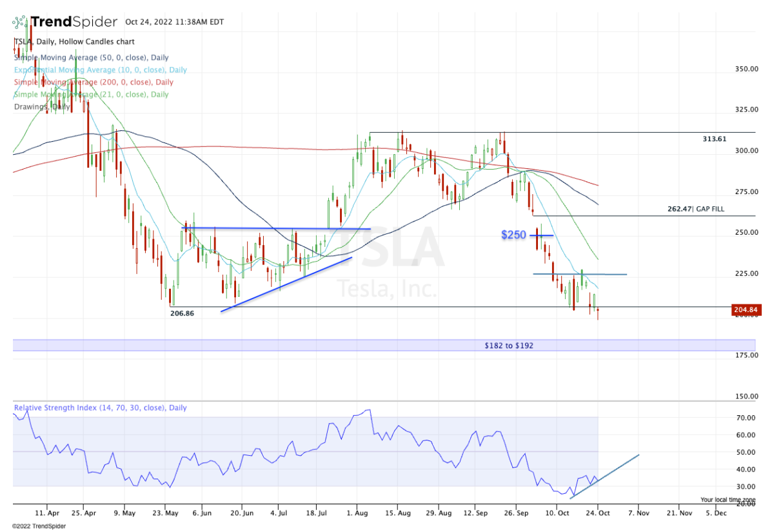This screenshot has height=532, width=774.
Task: Click the 18. Jul date axis label
Action: tap(316, 514)
